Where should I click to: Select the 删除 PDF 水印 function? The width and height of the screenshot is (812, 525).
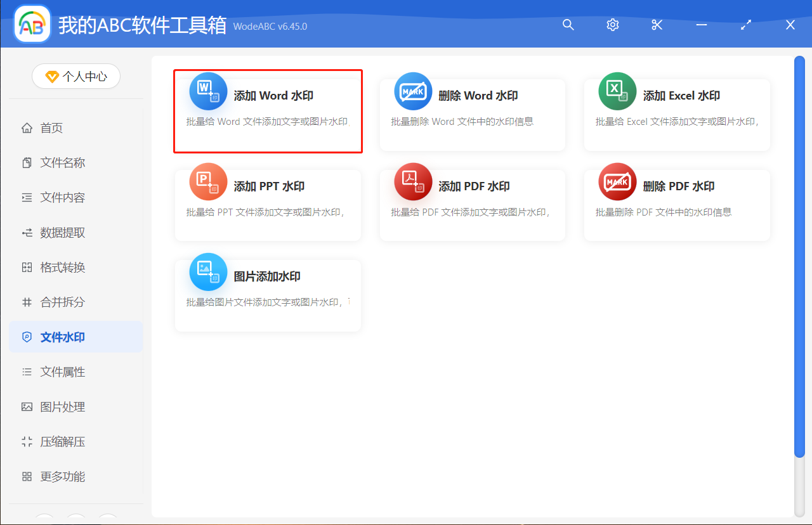coord(676,204)
